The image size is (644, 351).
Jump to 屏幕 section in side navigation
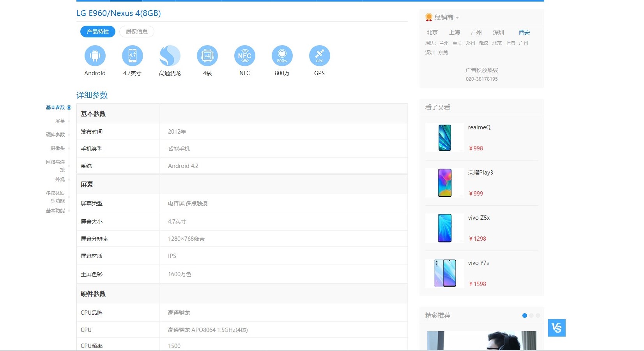pos(60,121)
